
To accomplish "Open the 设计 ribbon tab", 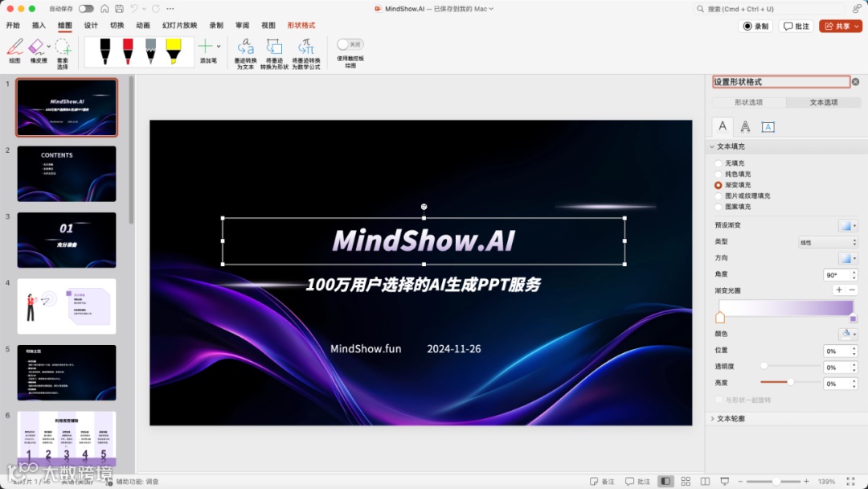I will pos(91,26).
